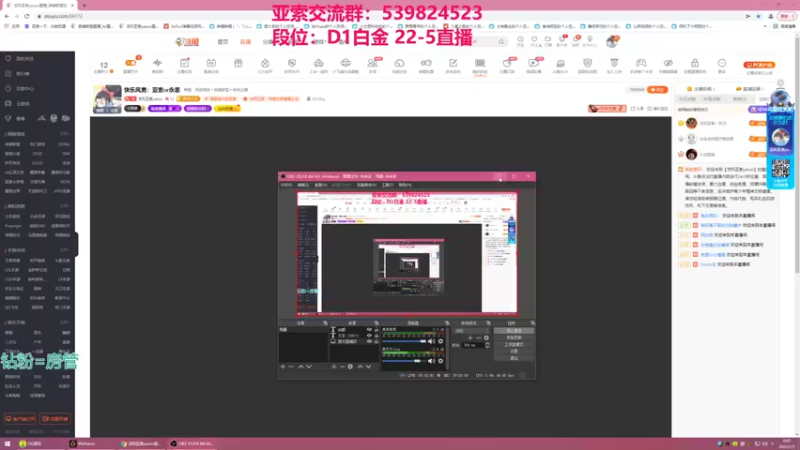Open the last (Help) menu in OBS menu bar
The height and width of the screenshot is (450, 800).
(x=405, y=185)
